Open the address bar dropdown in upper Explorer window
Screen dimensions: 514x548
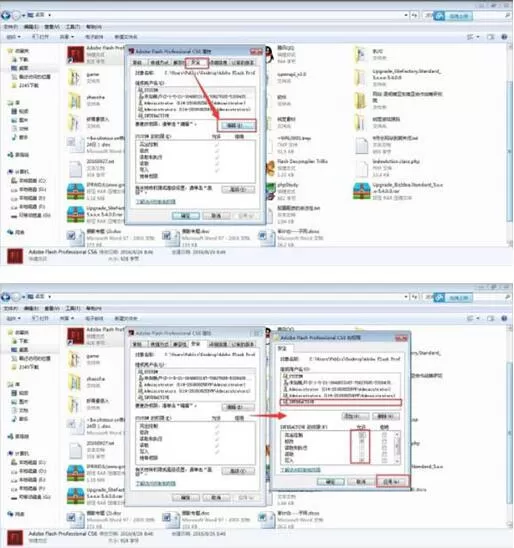406,15
